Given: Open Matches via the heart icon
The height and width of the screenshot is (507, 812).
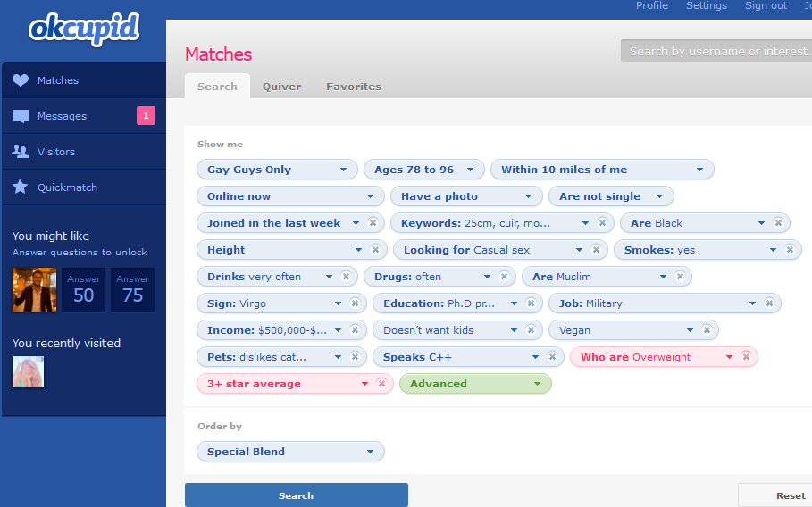Looking at the screenshot, I should tap(21, 80).
